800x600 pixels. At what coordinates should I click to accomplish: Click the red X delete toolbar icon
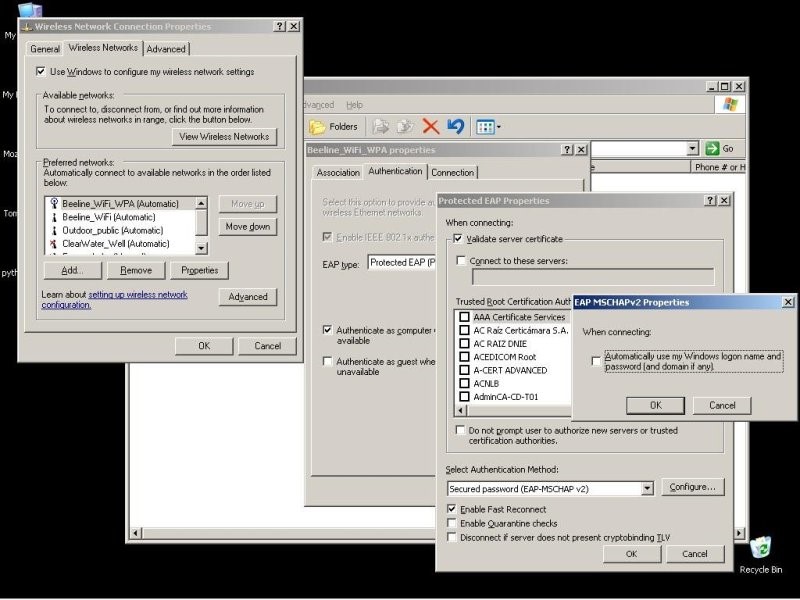[x=431, y=126]
